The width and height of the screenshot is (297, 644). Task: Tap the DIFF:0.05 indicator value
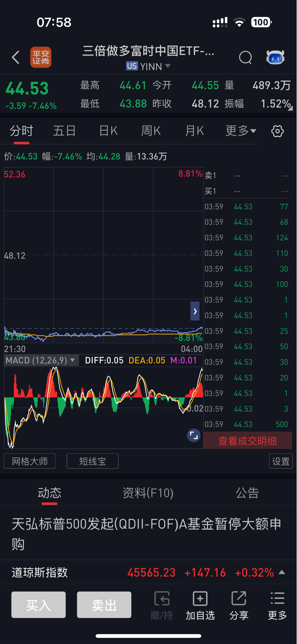104,360
